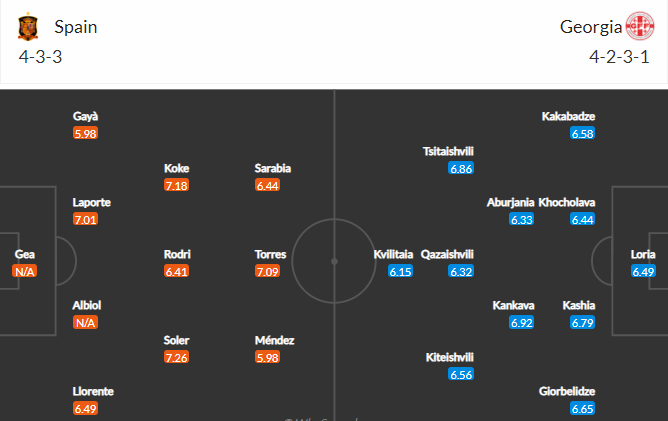Click Kiteishvili's 6.56 rating badge

pos(461,374)
